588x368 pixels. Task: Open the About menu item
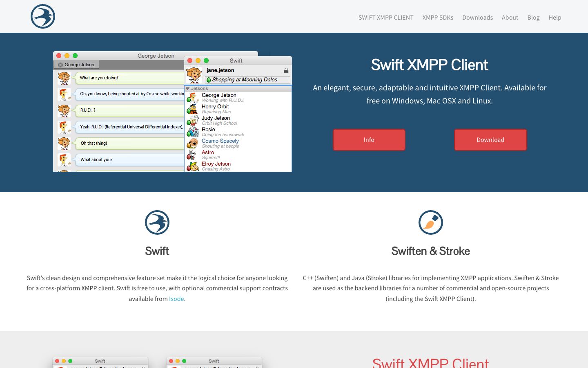pos(510,18)
